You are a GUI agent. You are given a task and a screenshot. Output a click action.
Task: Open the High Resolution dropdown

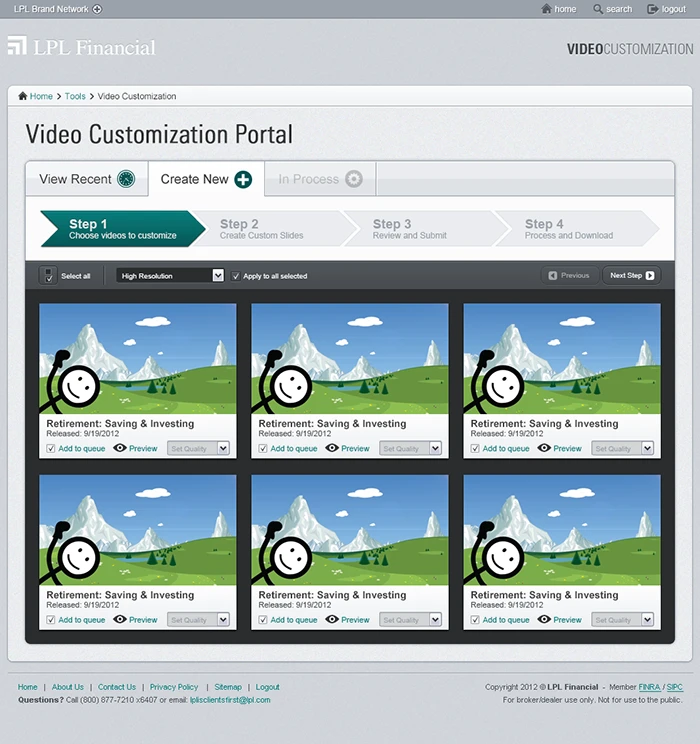pyautogui.click(x=170, y=276)
